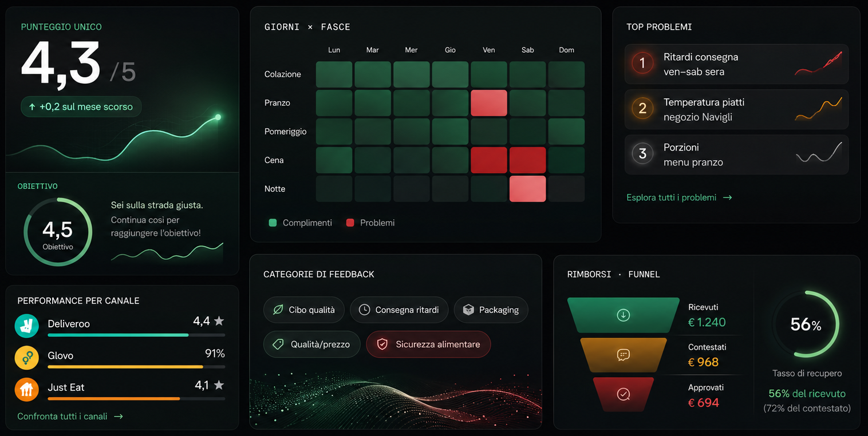Click the number 2 badge for Temperatura piatti
Image resolution: width=868 pixels, height=436 pixels.
point(642,108)
